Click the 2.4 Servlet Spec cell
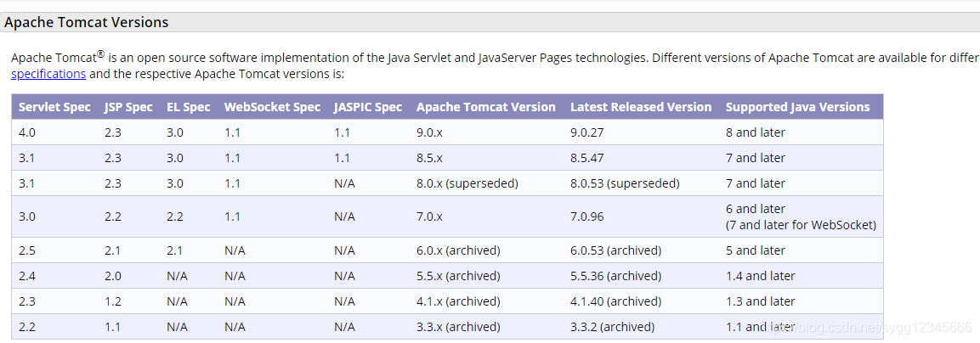 [x=26, y=276]
